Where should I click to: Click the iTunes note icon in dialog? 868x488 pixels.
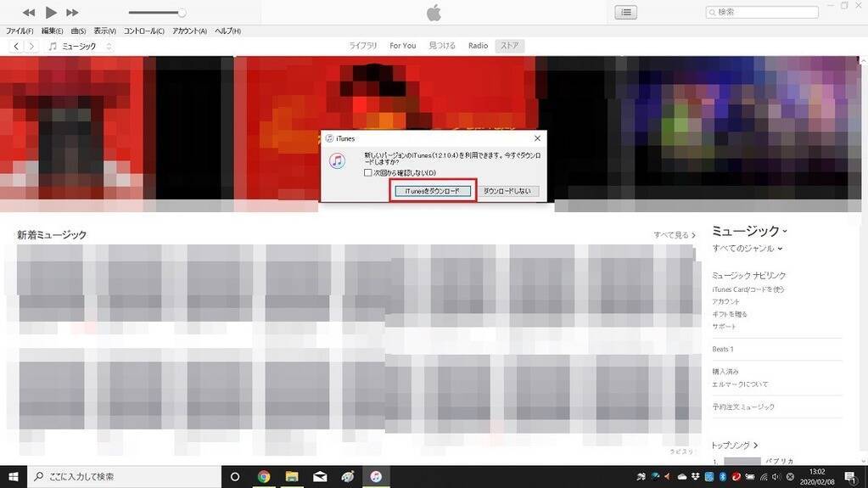click(337, 160)
